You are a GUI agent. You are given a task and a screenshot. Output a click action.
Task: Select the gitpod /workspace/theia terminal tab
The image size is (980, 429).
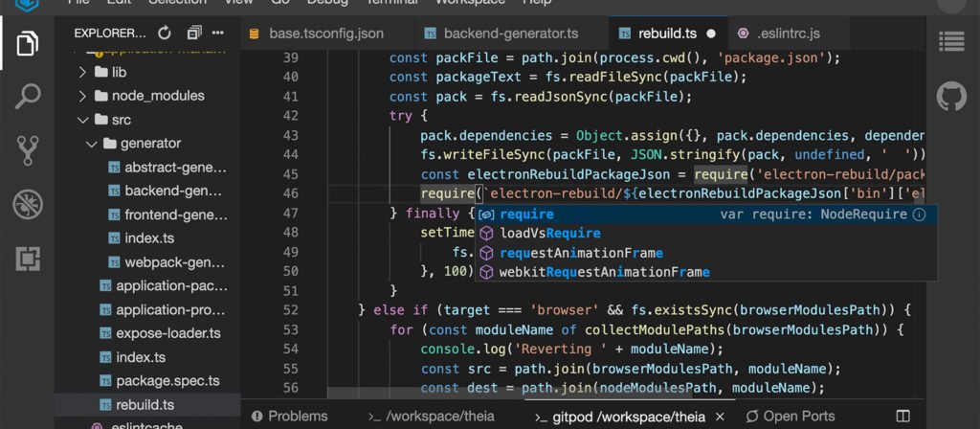(632, 416)
